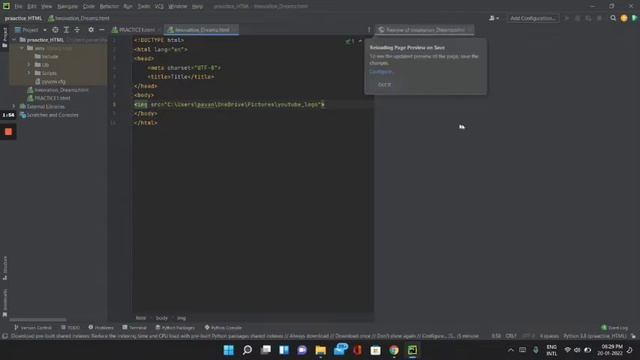Viewport: 640px width, 360px height.
Task: Open the Refactor menu
Action: point(109,7)
